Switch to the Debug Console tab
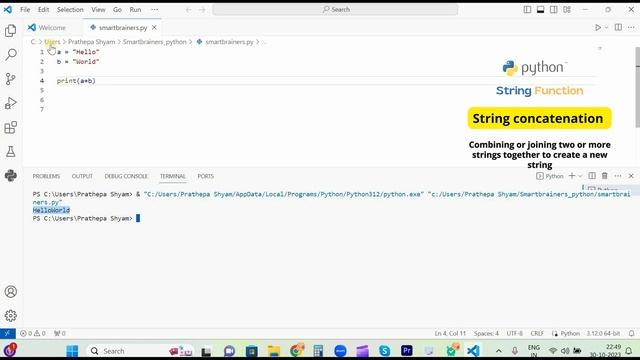 [126, 176]
